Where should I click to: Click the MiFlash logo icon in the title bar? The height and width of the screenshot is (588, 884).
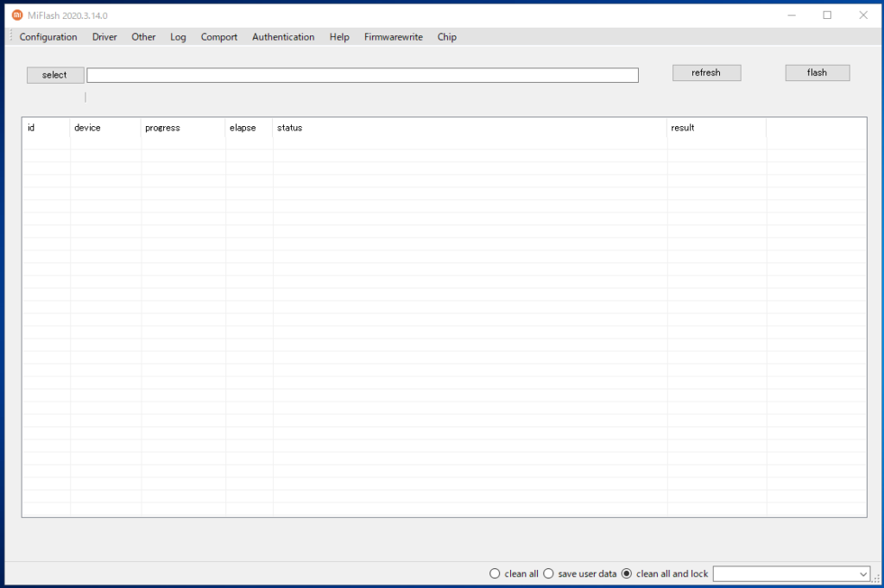pyautogui.click(x=16, y=15)
